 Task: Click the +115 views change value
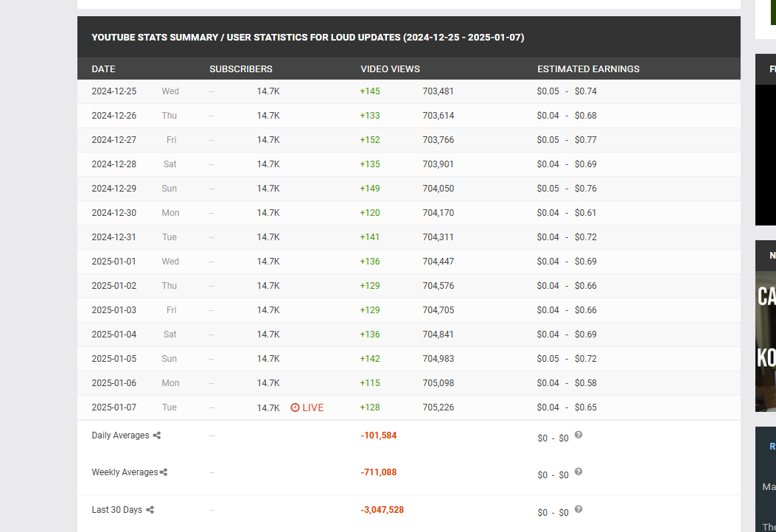370,382
